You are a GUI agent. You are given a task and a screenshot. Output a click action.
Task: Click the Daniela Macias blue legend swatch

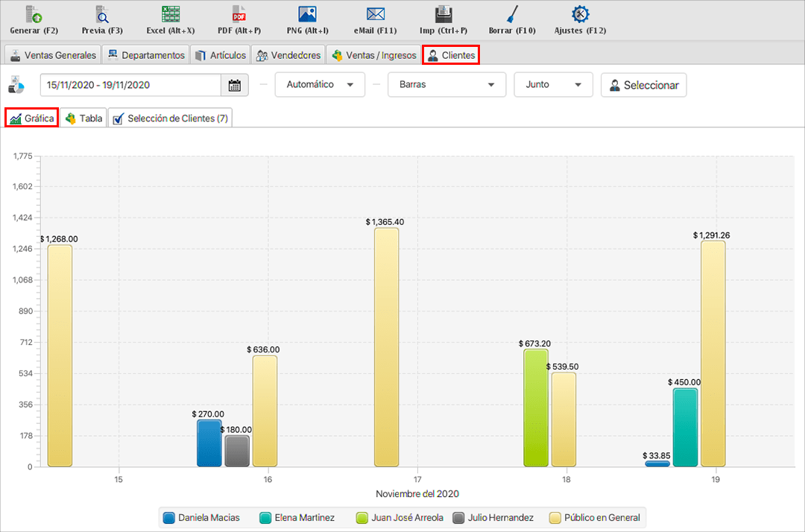(168, 518)
